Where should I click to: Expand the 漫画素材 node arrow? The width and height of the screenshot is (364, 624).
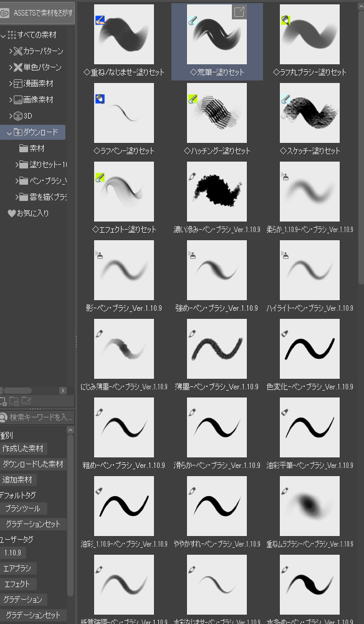(11, 84)
